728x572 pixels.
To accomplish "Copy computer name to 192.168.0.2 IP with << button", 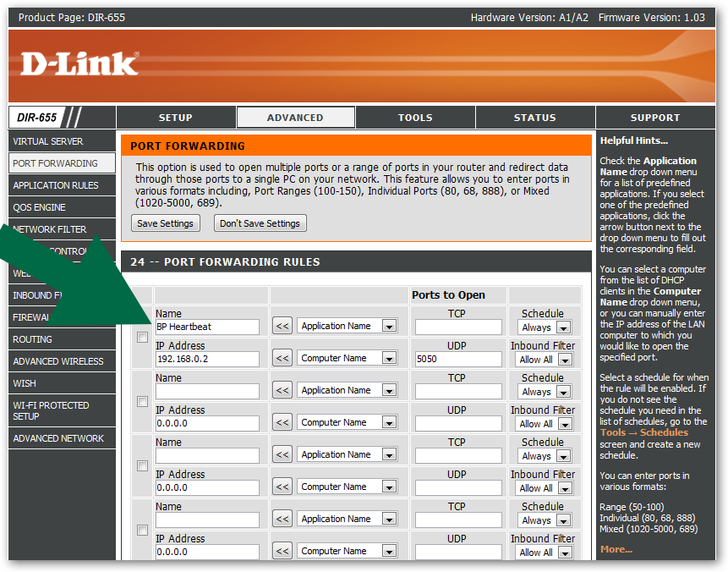I will tap(282, 358).
